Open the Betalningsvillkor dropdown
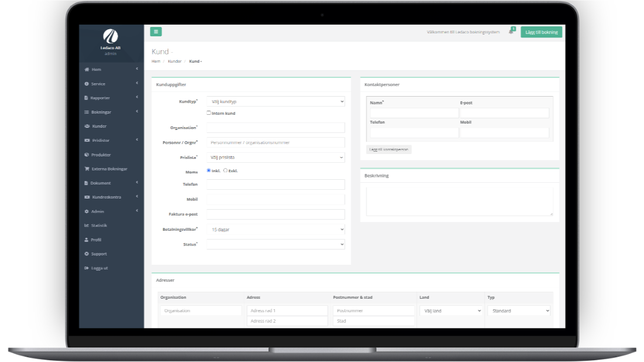Image resolution: width=644 pixels, height=362 pixels. (275, 230)
